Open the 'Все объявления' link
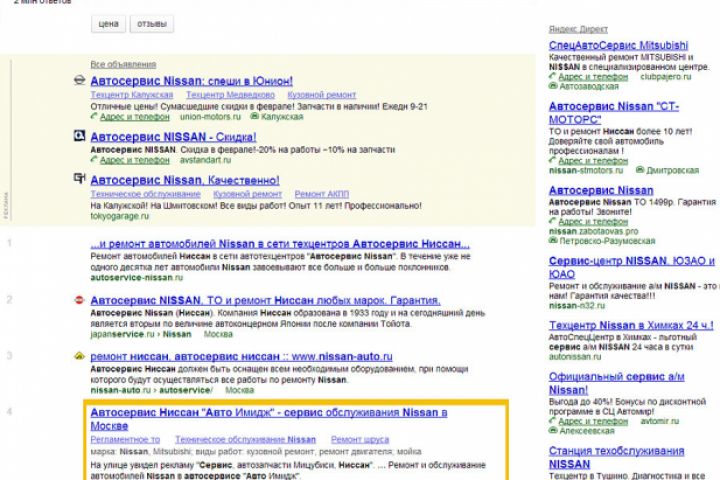The width and height of the screenshot is (720, 480). coord(123,64)
